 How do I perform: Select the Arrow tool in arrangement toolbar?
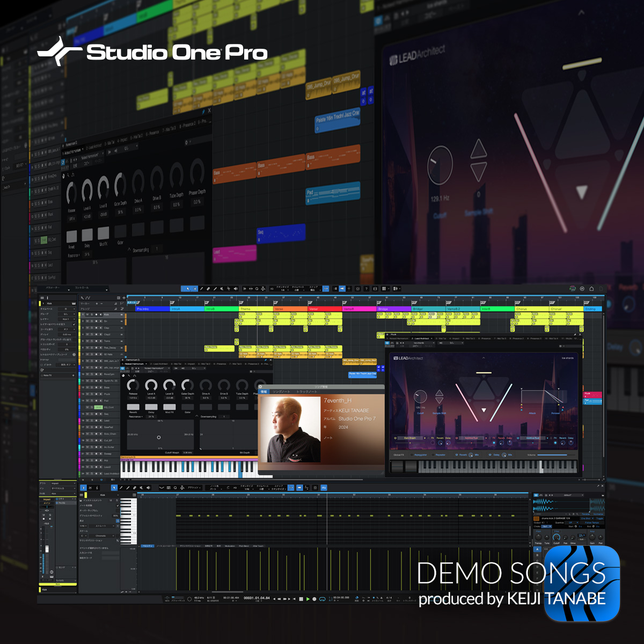coord(188,289)
